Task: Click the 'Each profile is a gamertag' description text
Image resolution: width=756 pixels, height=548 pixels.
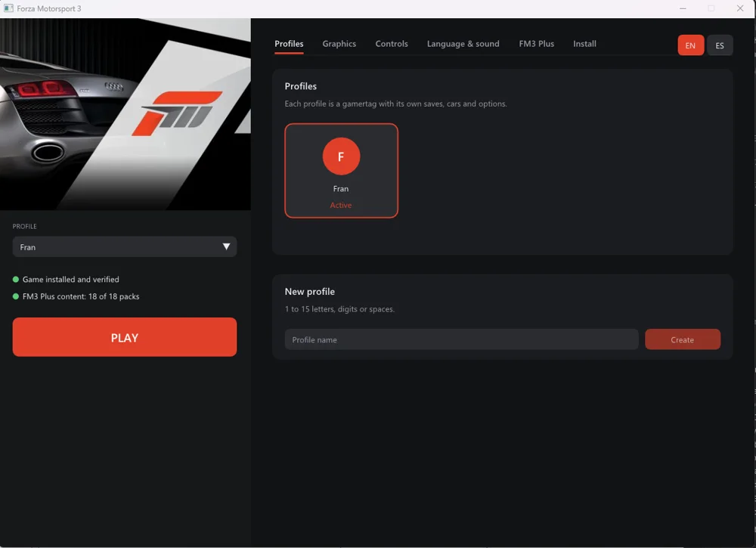Action: 395,104
